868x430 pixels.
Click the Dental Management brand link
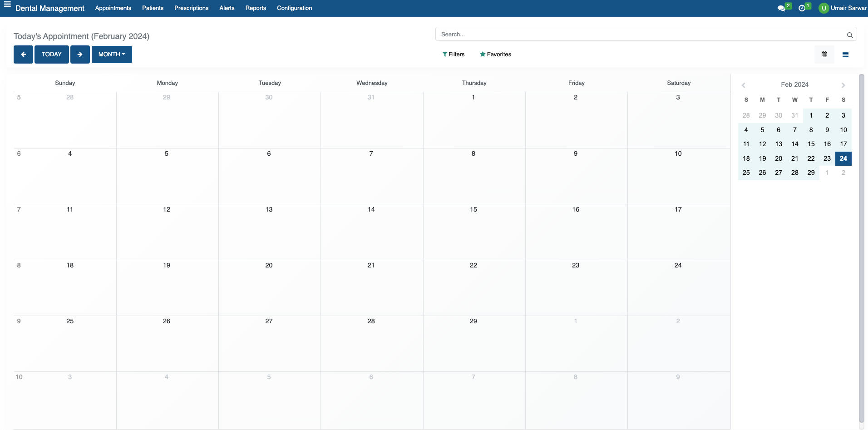[x=50, y=8]
